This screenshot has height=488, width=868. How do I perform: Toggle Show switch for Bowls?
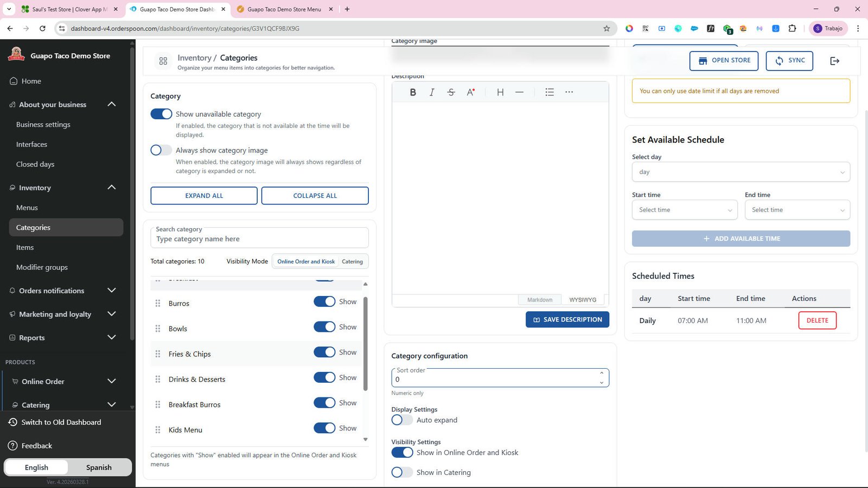(324, 327)
